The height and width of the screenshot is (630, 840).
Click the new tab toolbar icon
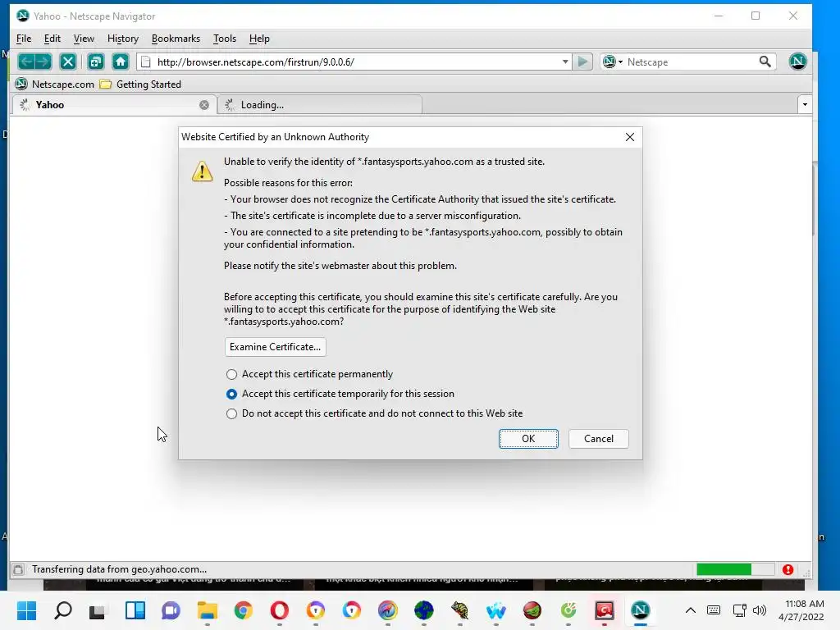[95, 62]
